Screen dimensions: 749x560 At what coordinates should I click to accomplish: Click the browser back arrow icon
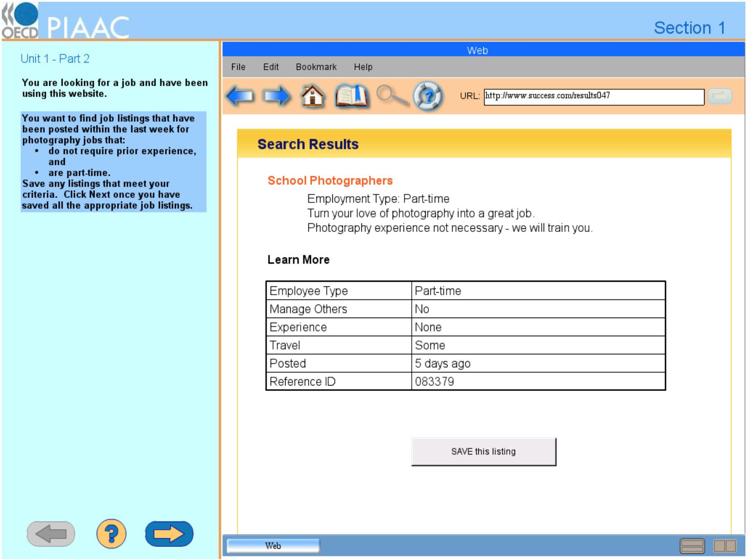point(240,96)
